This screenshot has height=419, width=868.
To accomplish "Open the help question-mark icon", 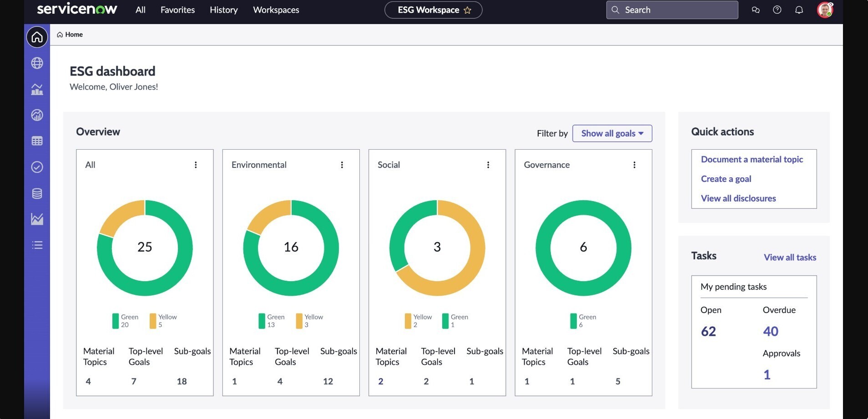I will 777,10.
